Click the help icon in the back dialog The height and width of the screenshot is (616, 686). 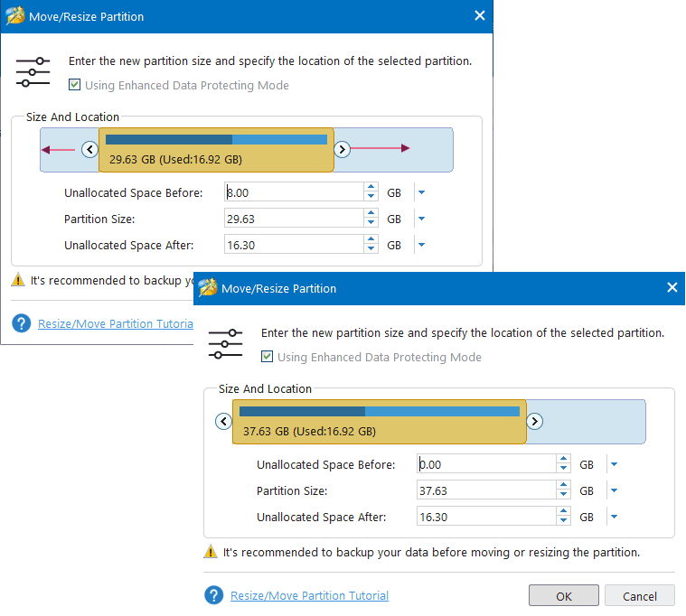[21, 323]
